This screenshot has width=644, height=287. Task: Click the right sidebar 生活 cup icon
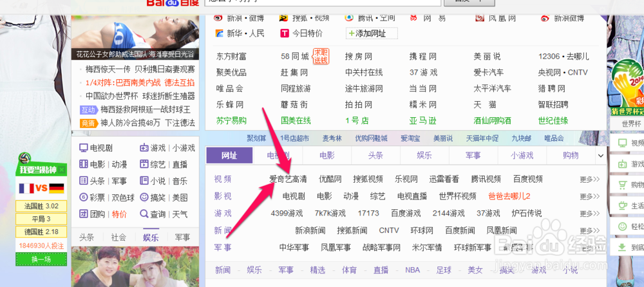[623, 205]
